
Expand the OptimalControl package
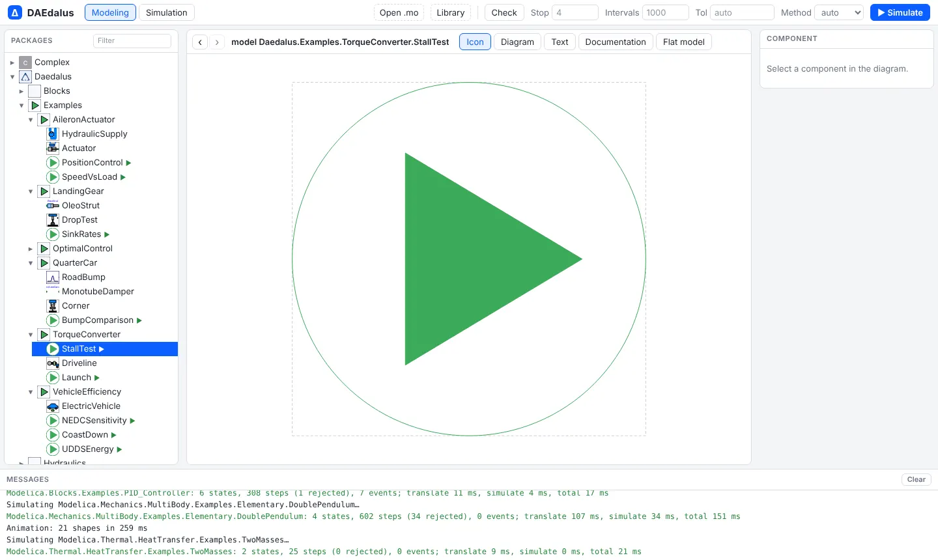tap(31, 249)
